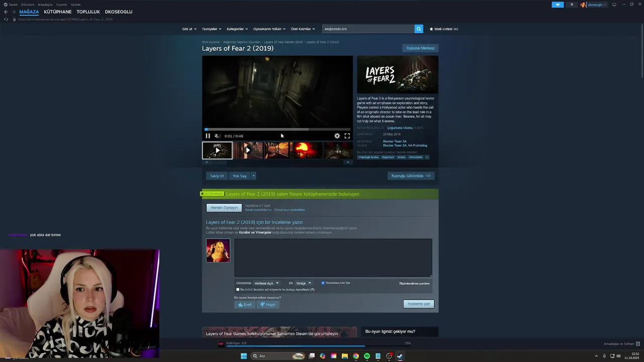The image size is (644, 362).
Task: Open File Explorer from the taskbar
Action: click(x=345, y=356)
